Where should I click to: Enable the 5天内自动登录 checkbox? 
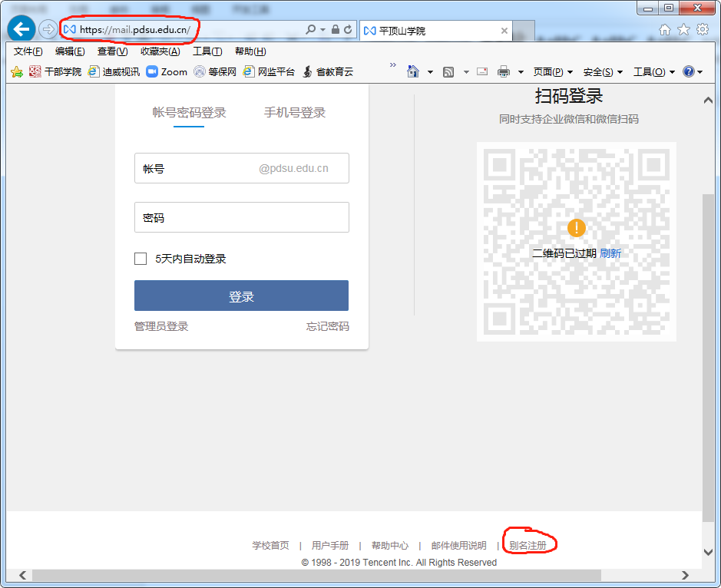point(141,259)
